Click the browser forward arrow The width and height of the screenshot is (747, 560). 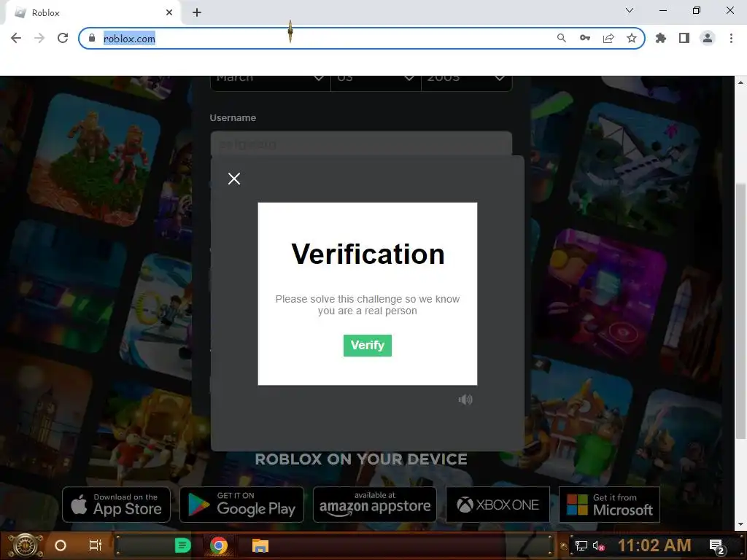(x=39, y=38)
